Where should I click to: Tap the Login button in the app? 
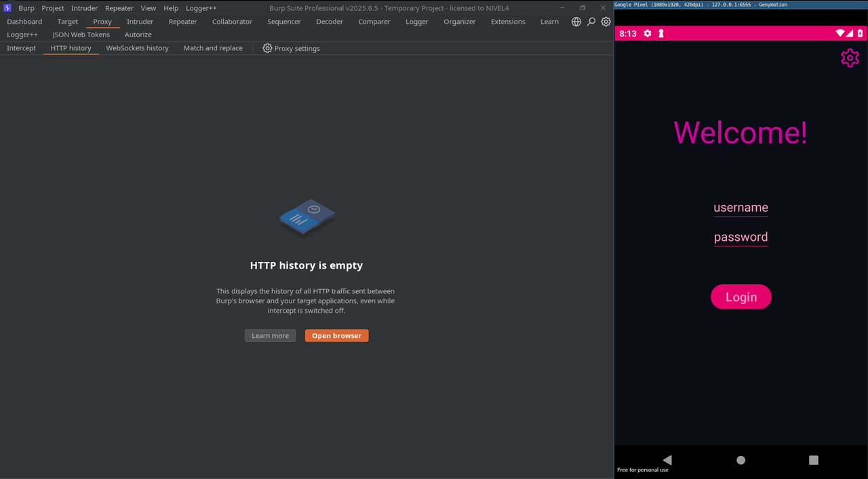741,297
